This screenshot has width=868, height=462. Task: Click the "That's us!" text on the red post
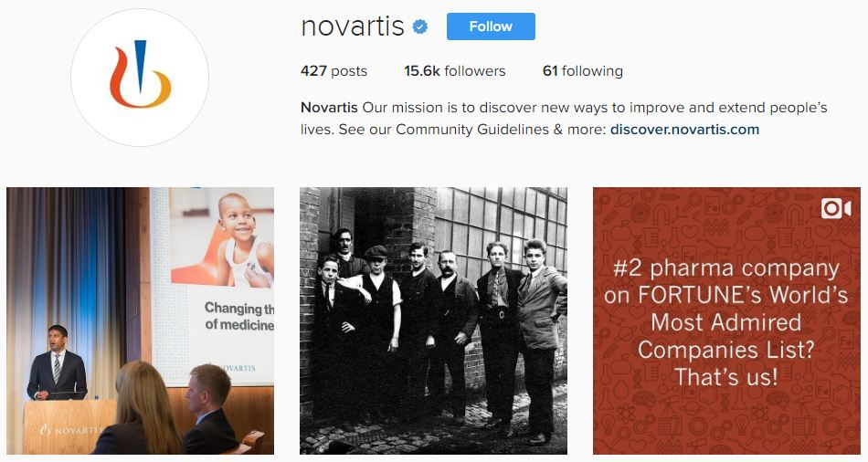(726, 377)
